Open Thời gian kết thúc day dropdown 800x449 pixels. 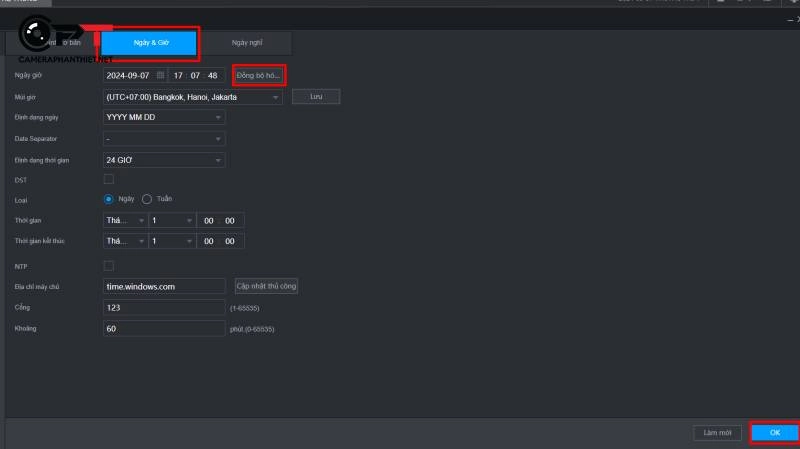pos(171,241)
